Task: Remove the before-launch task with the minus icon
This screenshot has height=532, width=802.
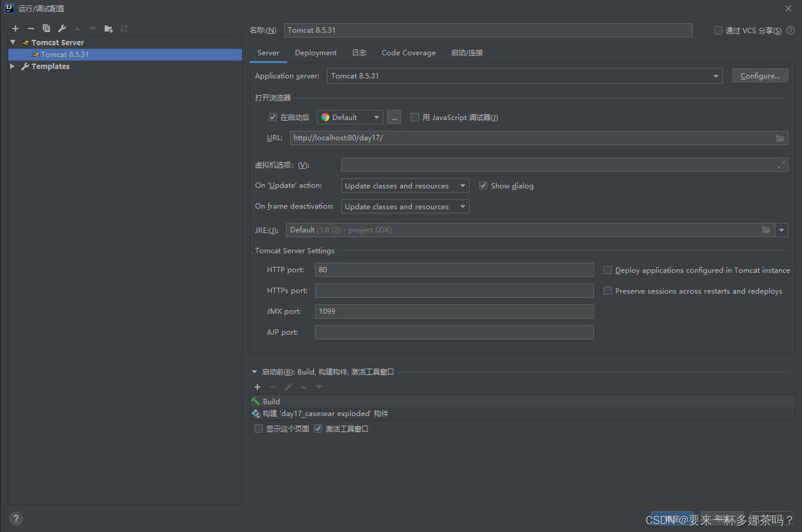Action: click(x=273, y=387)
